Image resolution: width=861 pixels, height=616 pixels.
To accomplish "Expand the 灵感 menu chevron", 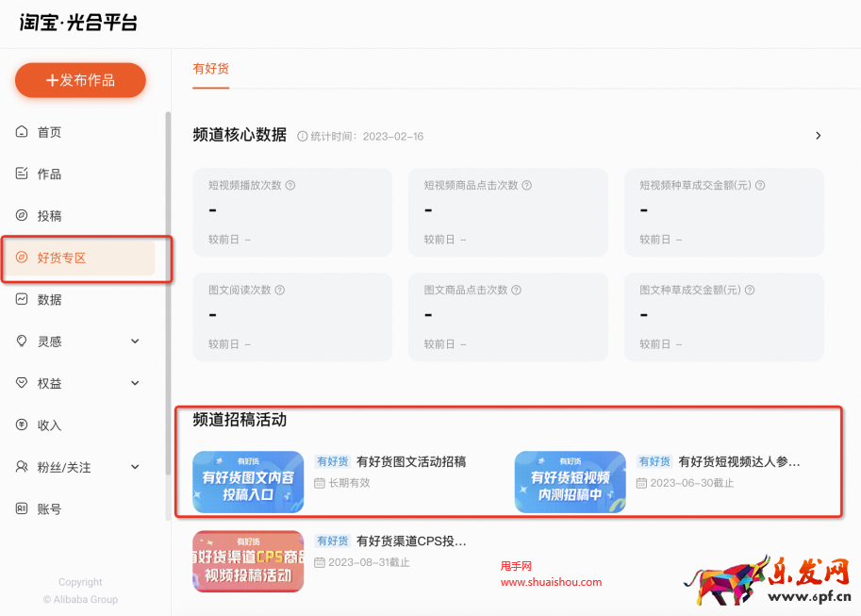I will [x=135, y=341].
